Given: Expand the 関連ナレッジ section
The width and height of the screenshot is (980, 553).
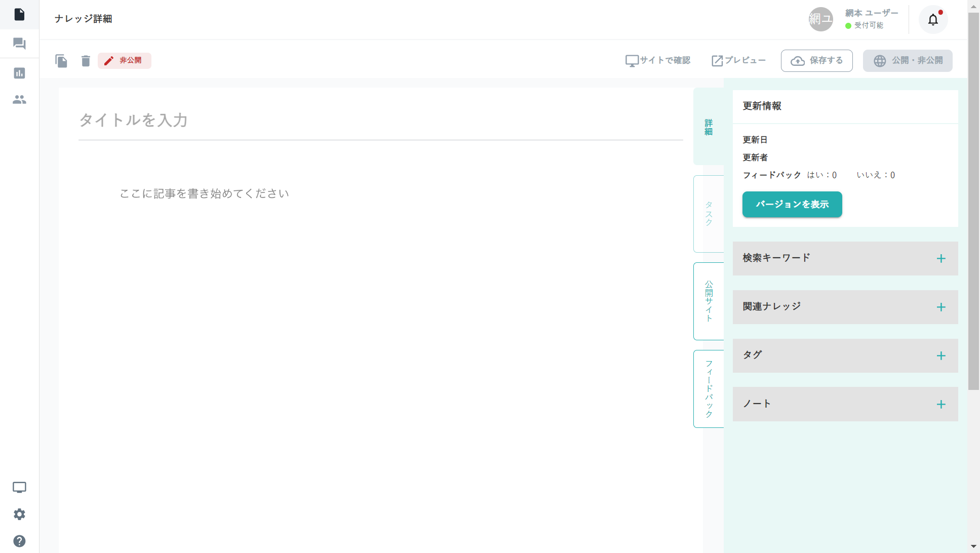Looking at the screenshot, I should point(940,307).
